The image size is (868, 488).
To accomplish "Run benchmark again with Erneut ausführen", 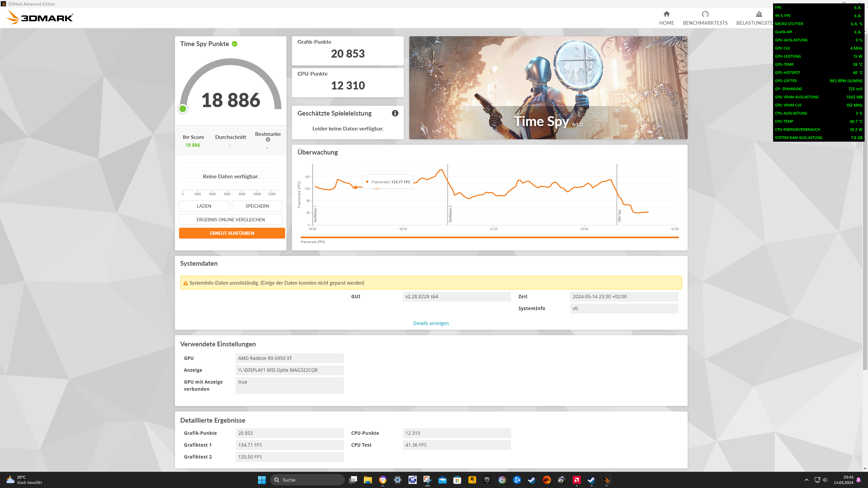I will [232, 233].
